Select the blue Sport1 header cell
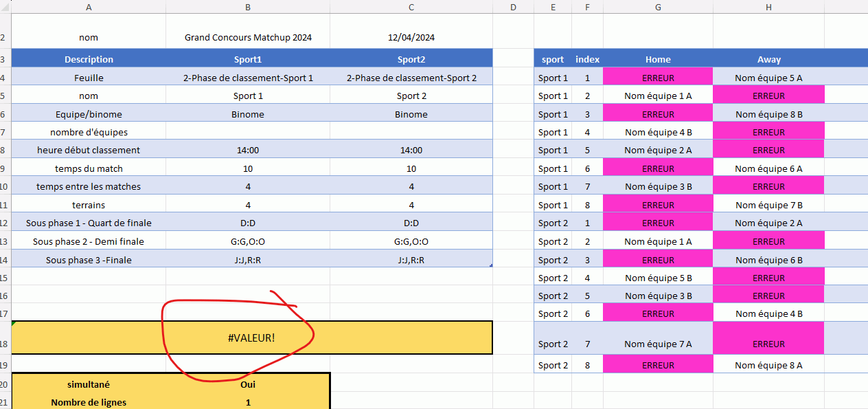 [x=248, y=59]
